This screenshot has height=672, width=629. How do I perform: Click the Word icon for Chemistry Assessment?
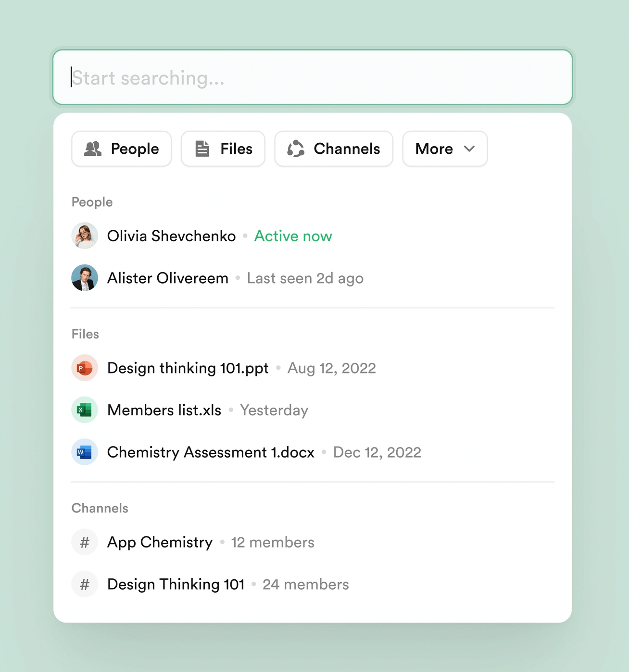click(85, 452)
